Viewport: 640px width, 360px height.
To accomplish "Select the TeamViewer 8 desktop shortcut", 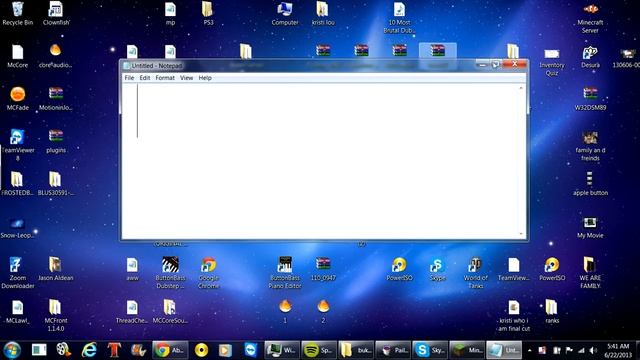I will tap(18, 145).
